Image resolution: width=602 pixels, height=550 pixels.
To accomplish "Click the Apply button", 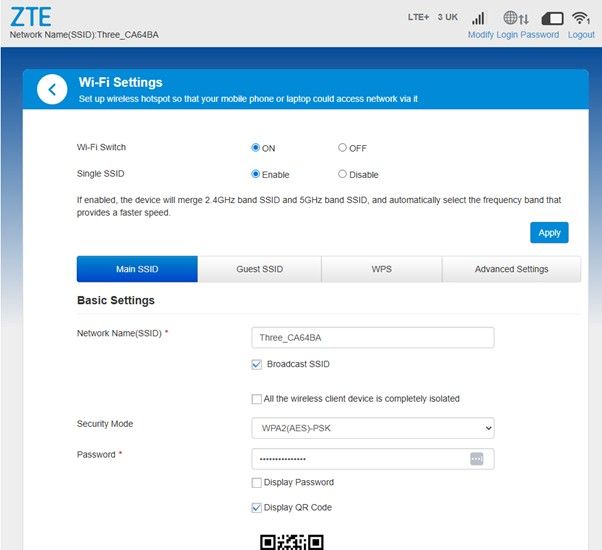I will click(x=549, y=232).
